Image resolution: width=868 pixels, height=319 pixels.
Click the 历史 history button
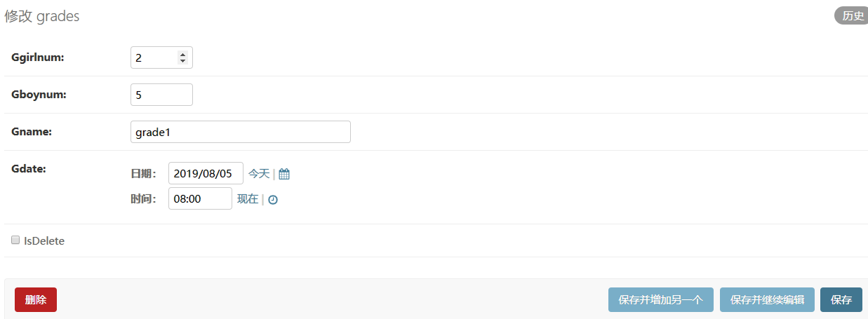[x=852, y=16]
